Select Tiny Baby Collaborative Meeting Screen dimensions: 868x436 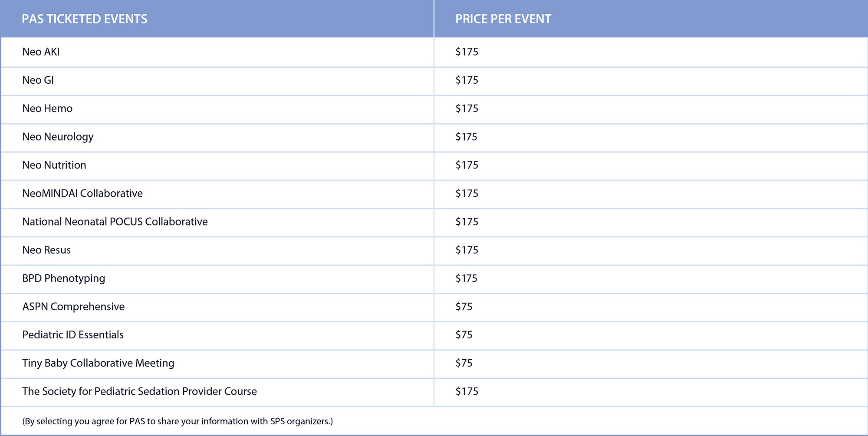(98, 363)
